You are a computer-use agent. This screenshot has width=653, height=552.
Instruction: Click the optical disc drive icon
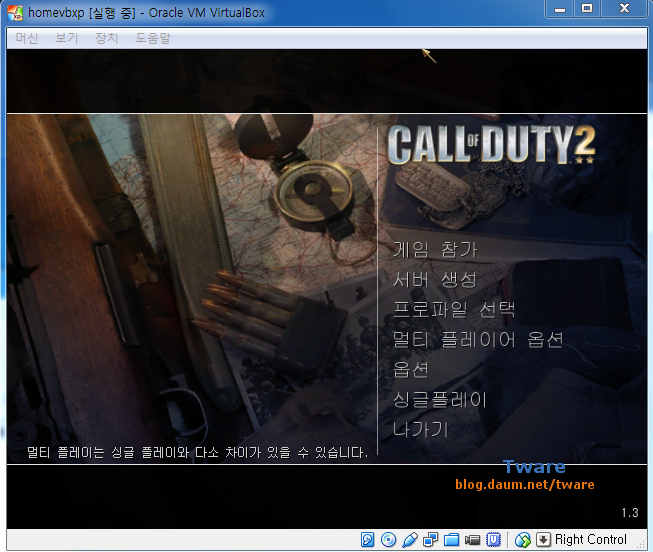[389, 540]
